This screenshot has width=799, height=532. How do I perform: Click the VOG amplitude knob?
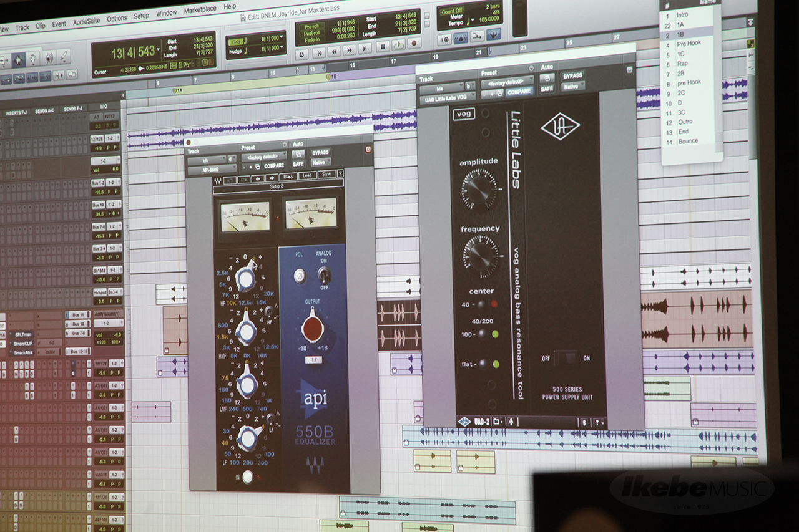pos(479,188)
